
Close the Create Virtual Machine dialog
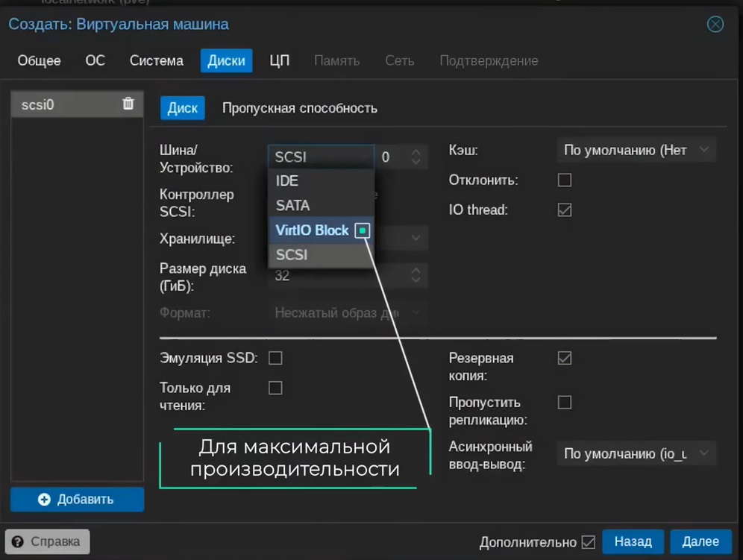tap(715, 24)
